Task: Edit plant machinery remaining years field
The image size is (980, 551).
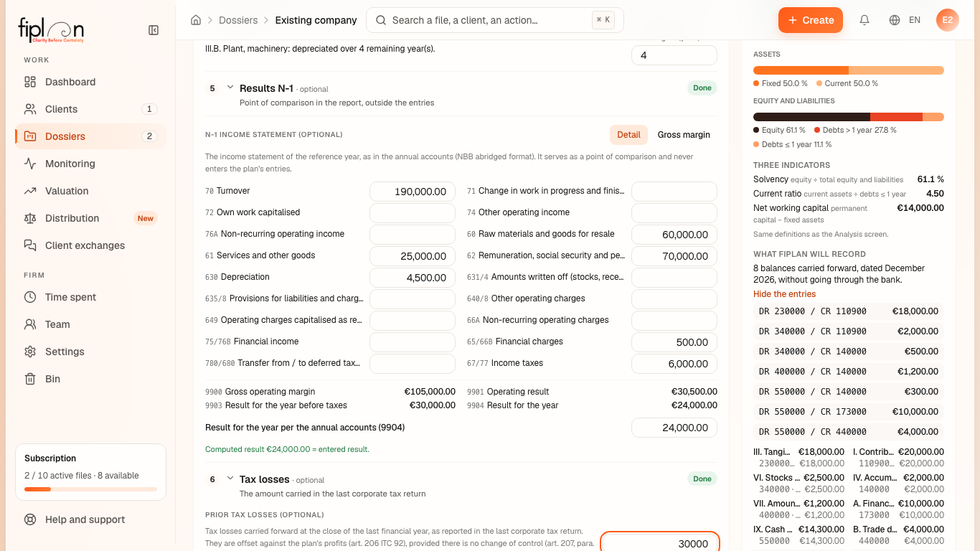Action: coord(674,55)
